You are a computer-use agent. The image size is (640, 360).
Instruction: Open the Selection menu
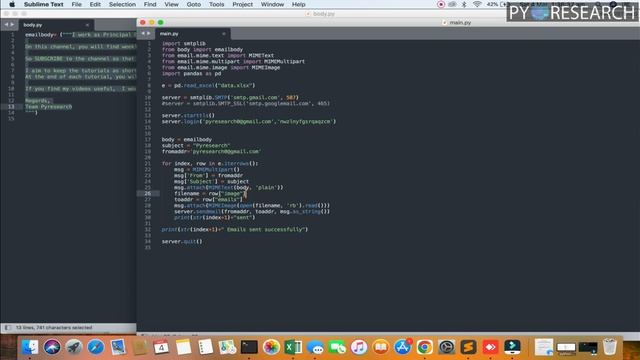coord(122,4)
